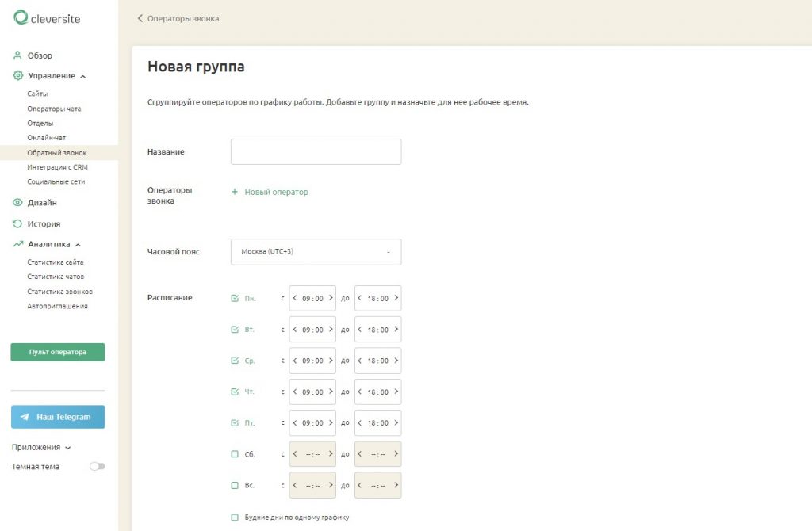
Task: Click the Наш Telegram button
Action: click(x=57, y=417)
